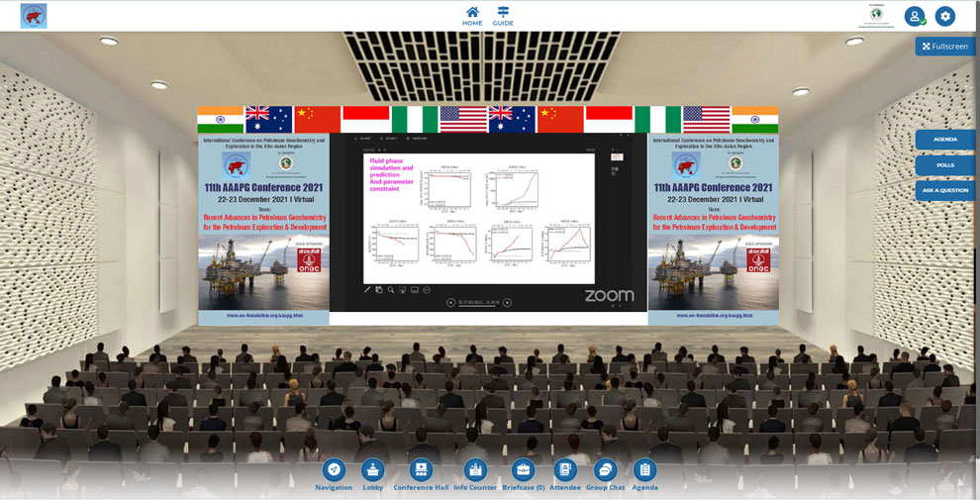Select the pen tool below the slide

tap(367, 290)
